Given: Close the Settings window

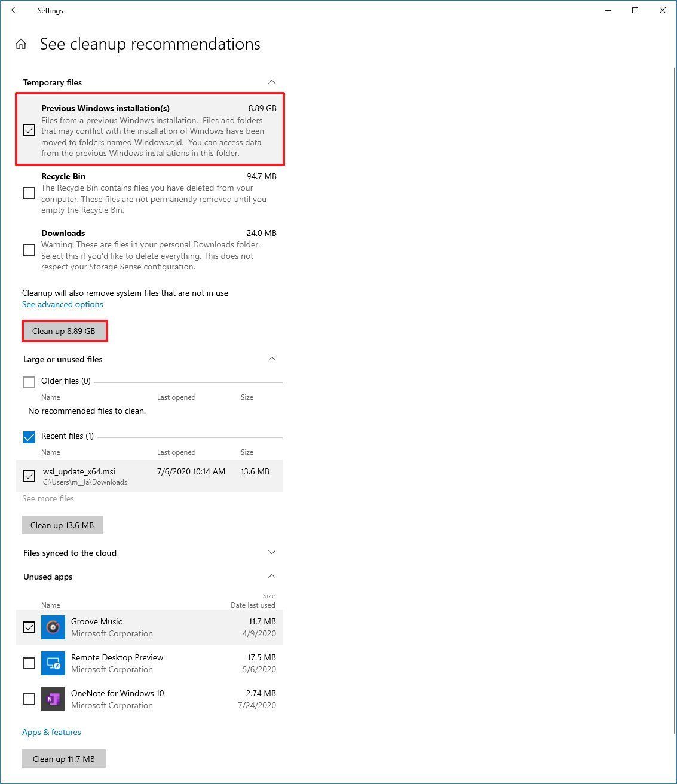Looking at the screenshot, I should [663, 10].
